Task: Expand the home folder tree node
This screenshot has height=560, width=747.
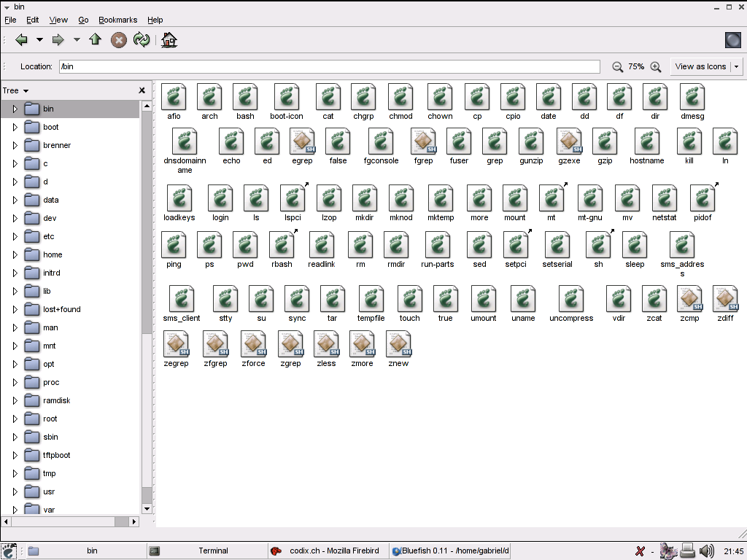Action: 15,254
